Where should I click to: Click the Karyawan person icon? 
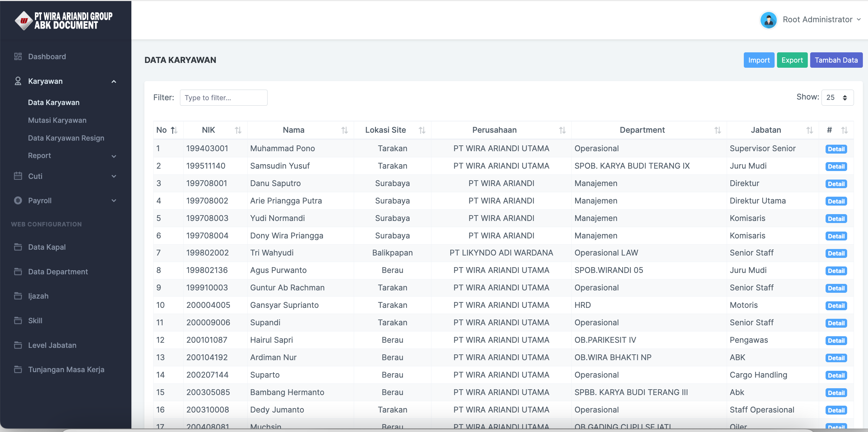[18, 81]
